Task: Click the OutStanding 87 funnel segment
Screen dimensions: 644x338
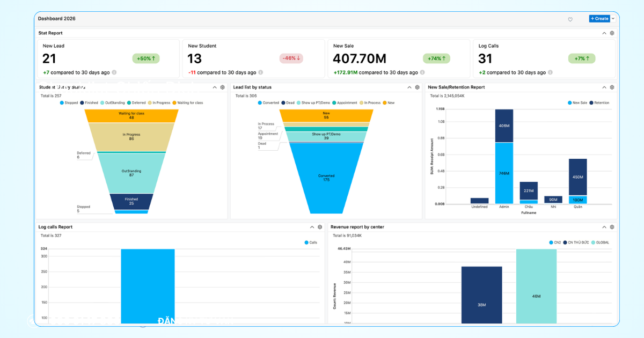Action: (131, 173)
